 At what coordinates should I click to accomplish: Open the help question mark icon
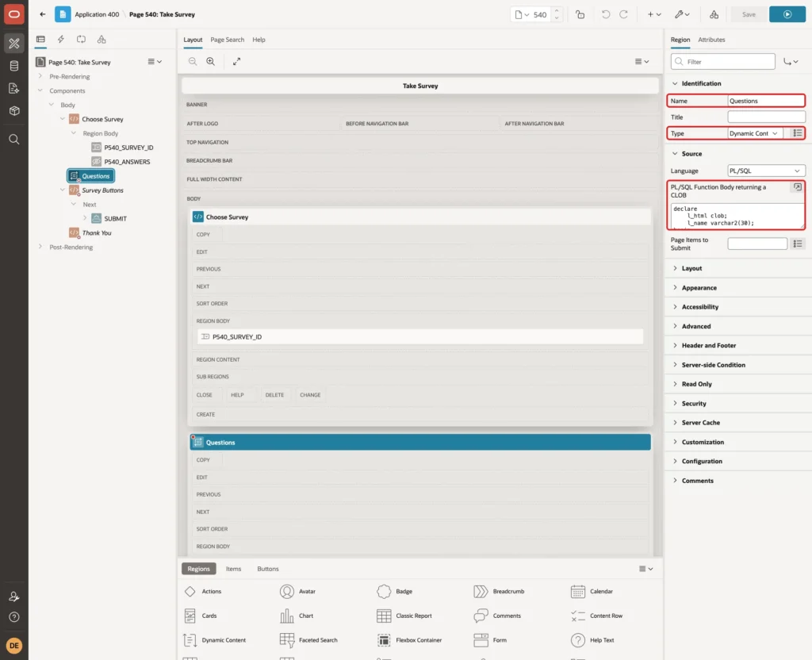pos(14,617)
